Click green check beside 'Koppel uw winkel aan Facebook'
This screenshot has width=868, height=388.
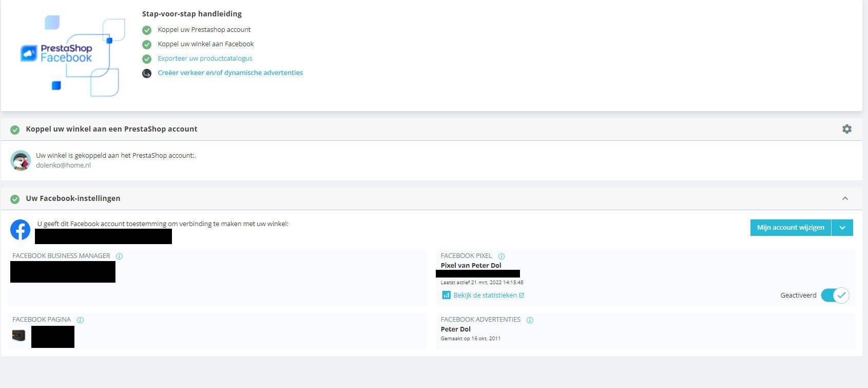(147, 44)
